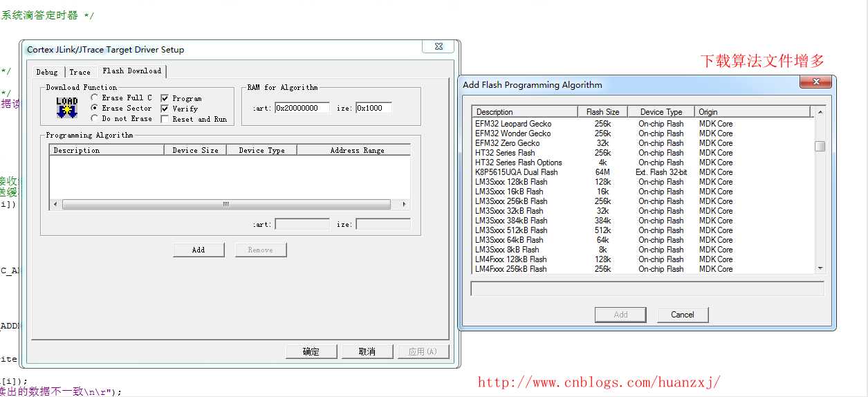Screen dimensions: 868x397
Task: Click the Device Size column header
Action: pos(196,150)
